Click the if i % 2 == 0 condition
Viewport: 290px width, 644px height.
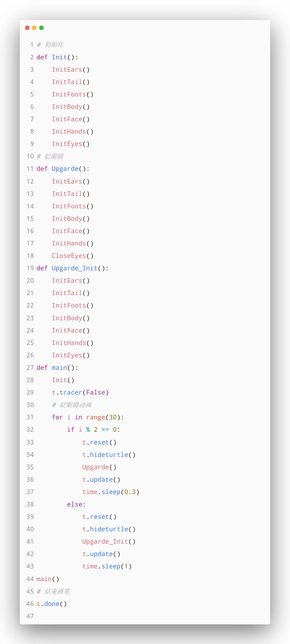point(93,430)
